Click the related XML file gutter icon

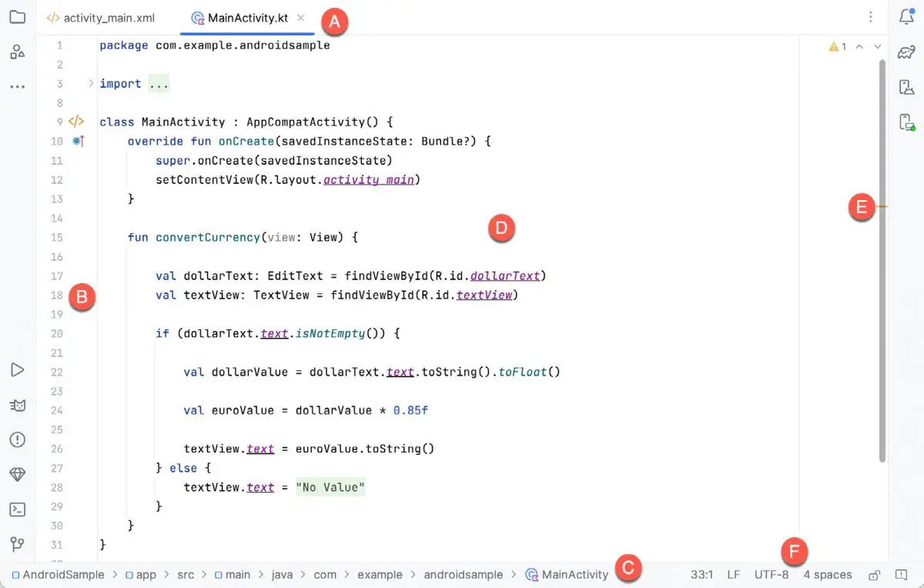click(75, 122)
